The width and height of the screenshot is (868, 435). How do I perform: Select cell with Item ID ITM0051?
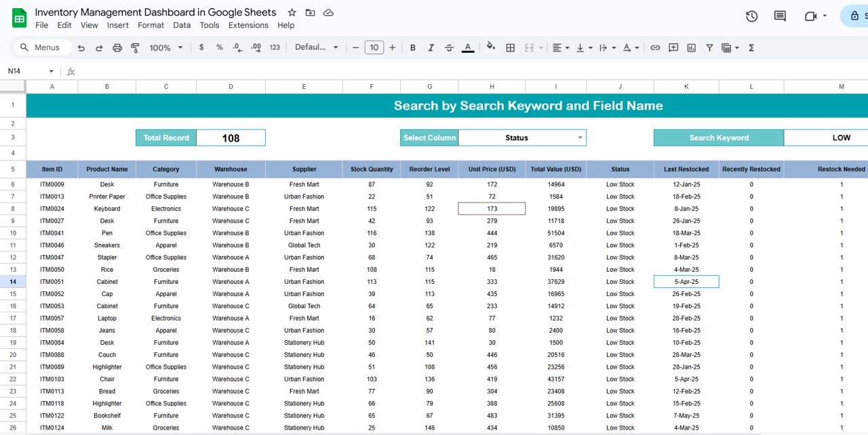pos(52,282)
